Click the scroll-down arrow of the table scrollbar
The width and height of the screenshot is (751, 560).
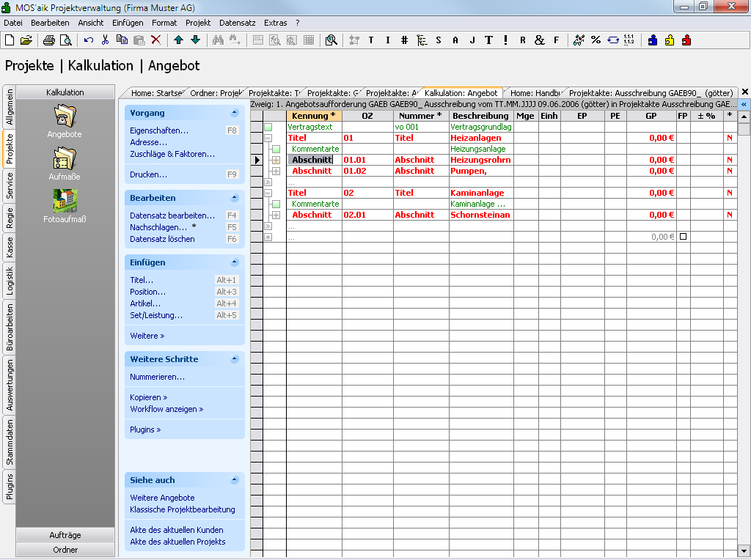[x=744, y=551]
